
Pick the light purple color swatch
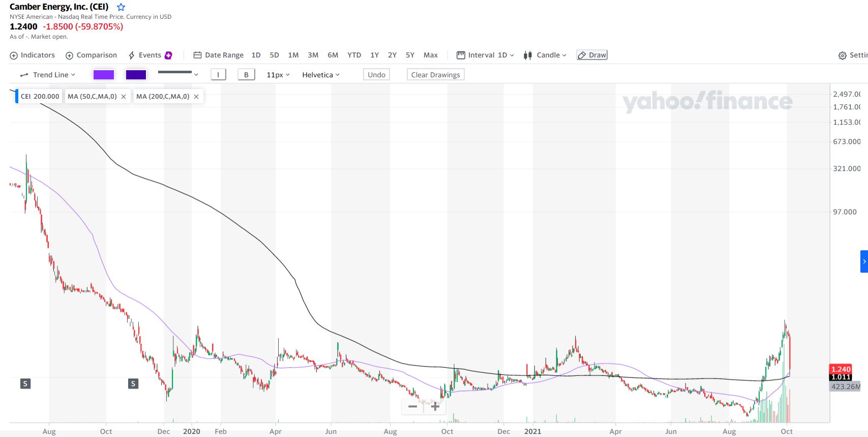point(104,75)
